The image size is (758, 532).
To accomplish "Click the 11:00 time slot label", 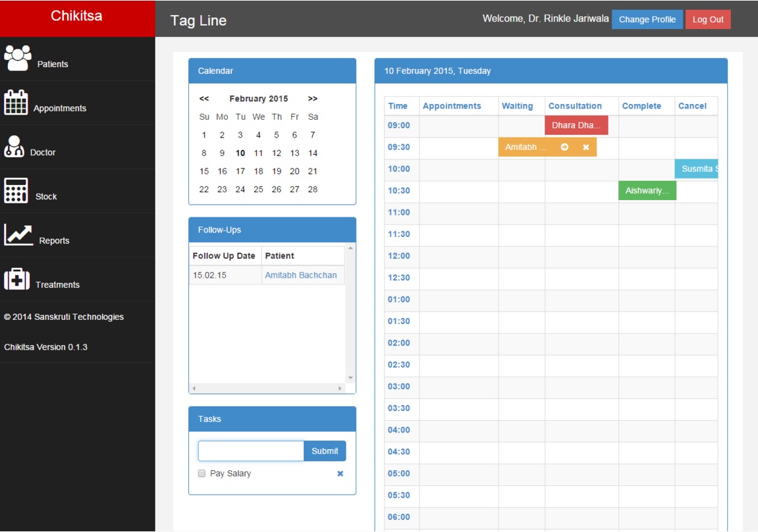I will coord(399,212).
